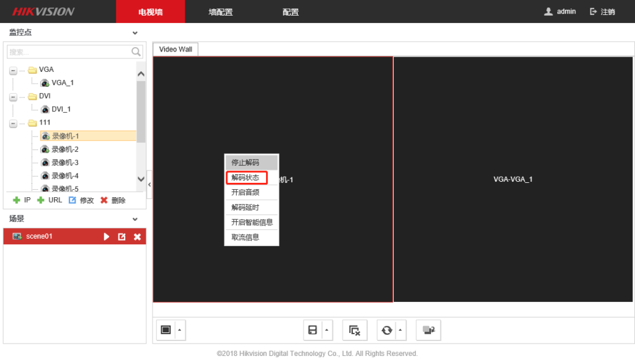Open dropdown arrow next to save icon
Viewport: 635px width, 364px height.
[x=327, y=330]
